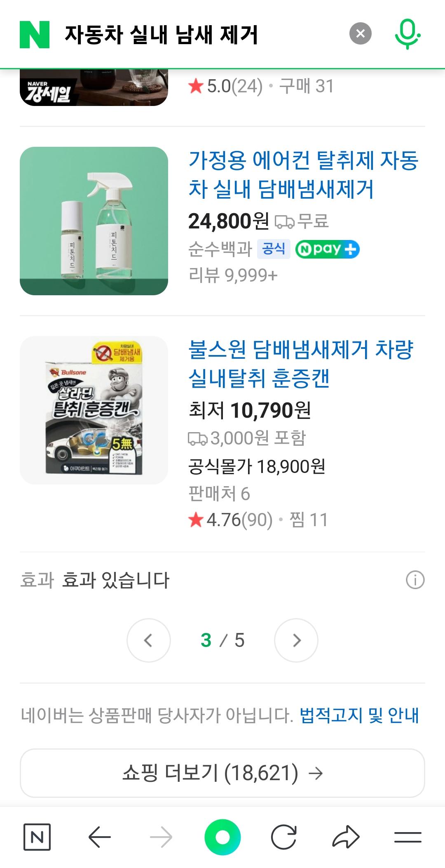Image resolution: width=445 pixels, height=868 pixels.
Task: Clear the search query with X button
Action: [361, 33]
